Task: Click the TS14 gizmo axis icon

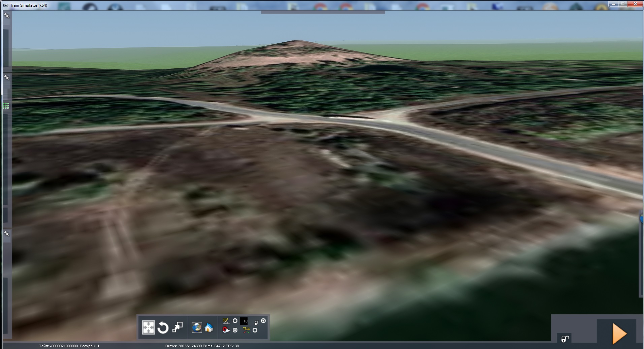Action: point(246,330)
